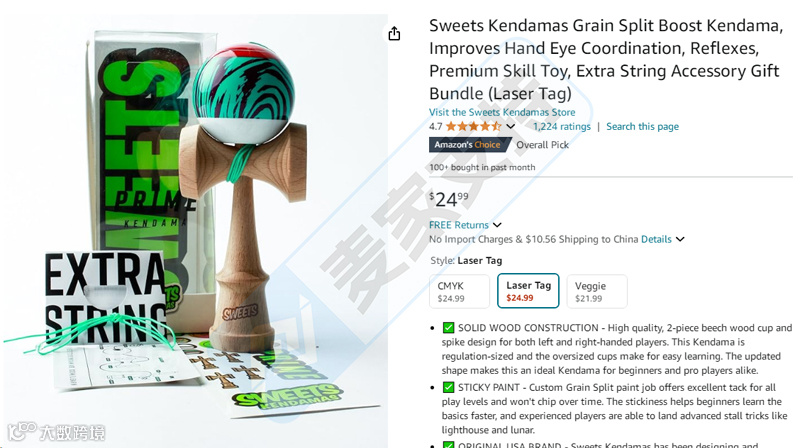Select the Laser Tag style option
The height and width of the screenshot is (448, 800).
click(528, 291)
